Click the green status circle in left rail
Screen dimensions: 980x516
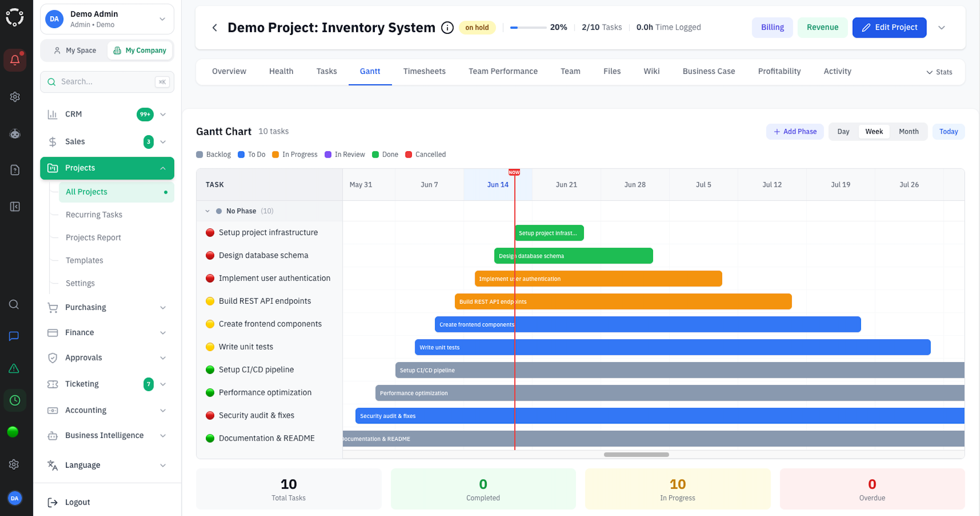(x=13, y=432)
